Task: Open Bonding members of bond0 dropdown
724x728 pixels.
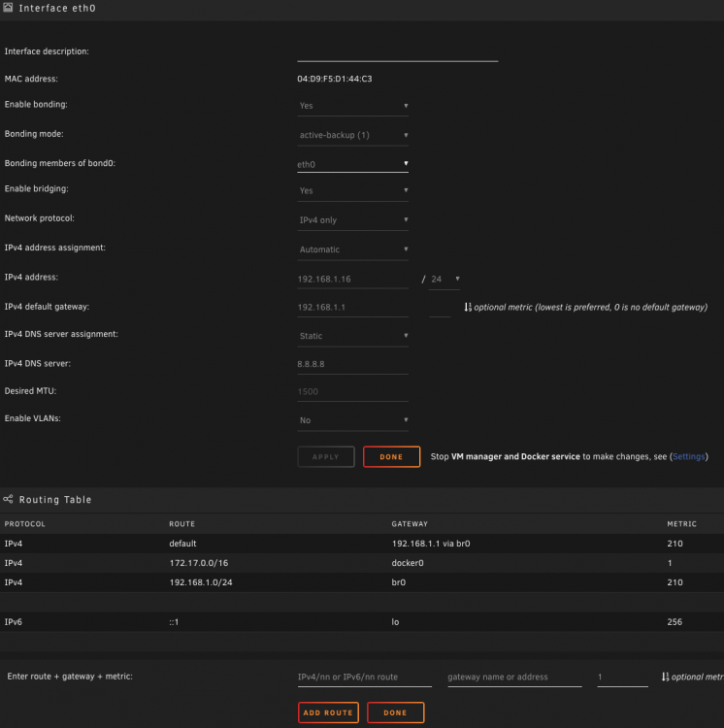Action: [x=352, y=164]
